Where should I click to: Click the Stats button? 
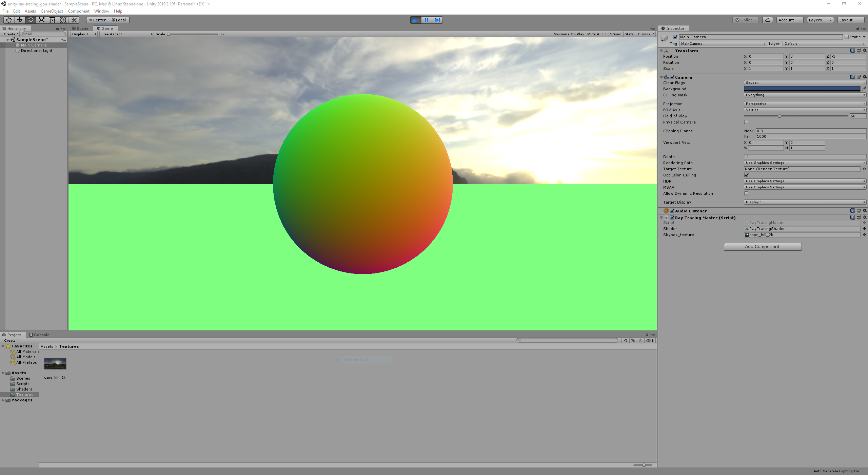tap(629, 34)
